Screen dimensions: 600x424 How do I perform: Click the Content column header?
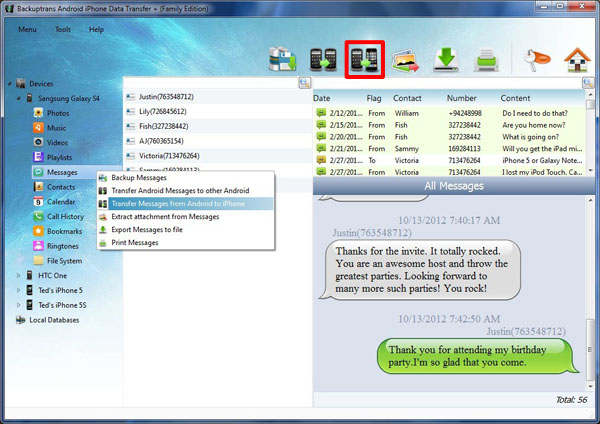pos(515,98)
